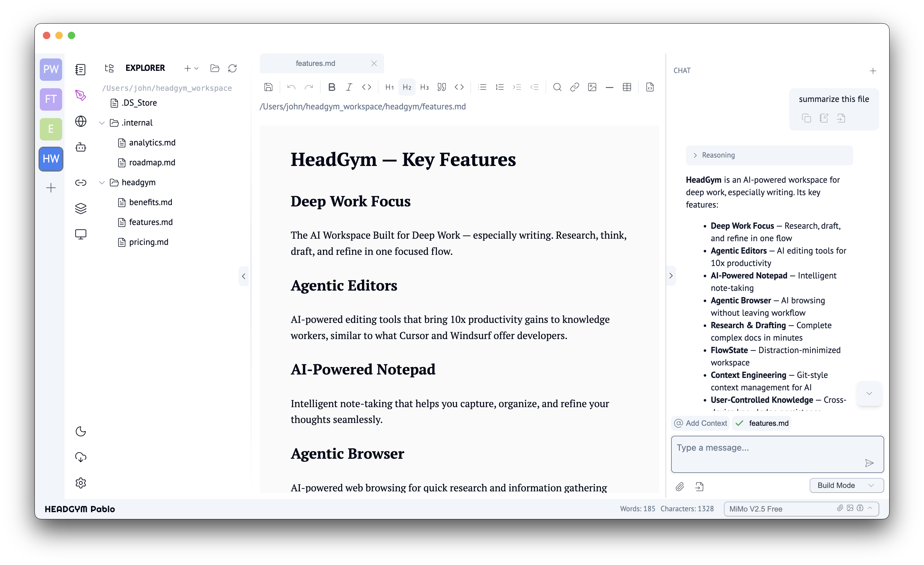Screen dimensions: 924x565
Task: Switch to the E workspace
Action: tap(51, 129)
